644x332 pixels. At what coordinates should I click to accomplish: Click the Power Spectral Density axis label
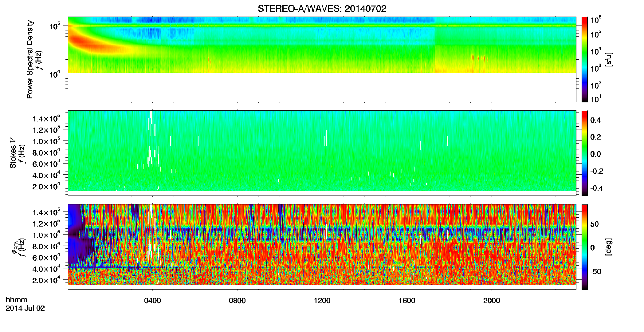click(x=30, y=59)
